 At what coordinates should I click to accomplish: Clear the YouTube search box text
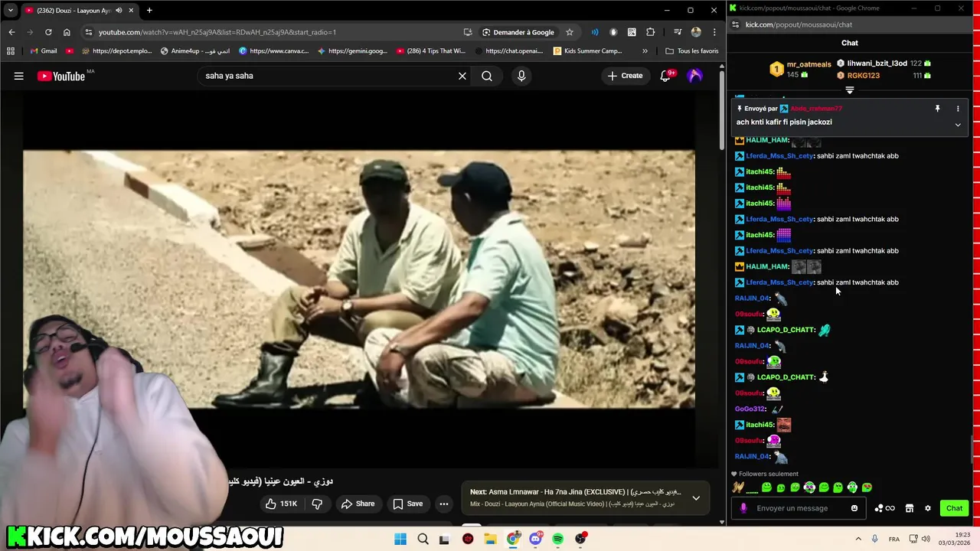[462, 76]
